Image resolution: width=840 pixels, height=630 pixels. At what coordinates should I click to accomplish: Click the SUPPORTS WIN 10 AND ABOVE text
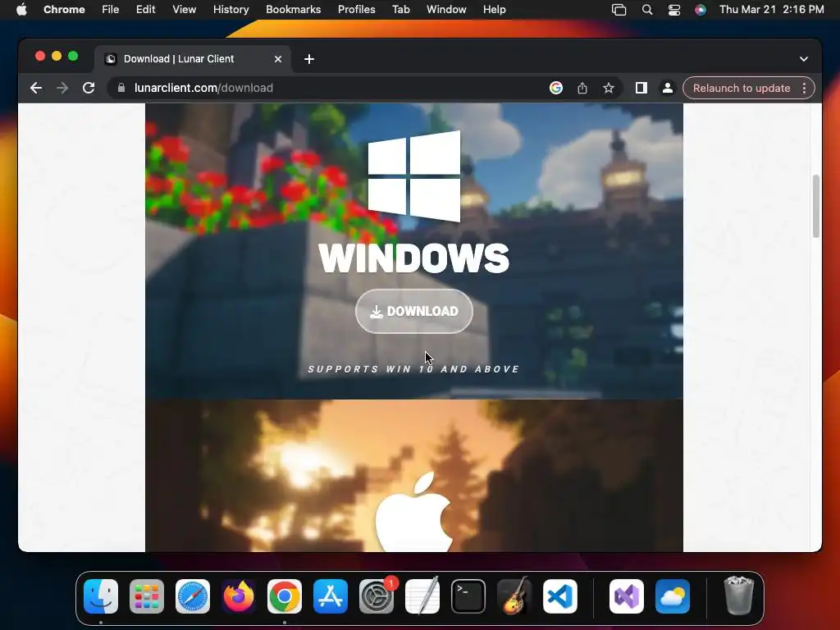(x=413, y=369)
